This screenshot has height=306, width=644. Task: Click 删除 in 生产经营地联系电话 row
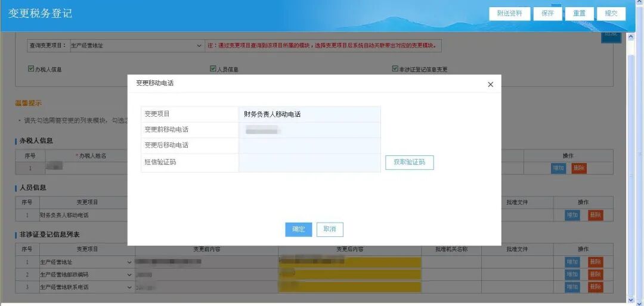tap(596, 287)
